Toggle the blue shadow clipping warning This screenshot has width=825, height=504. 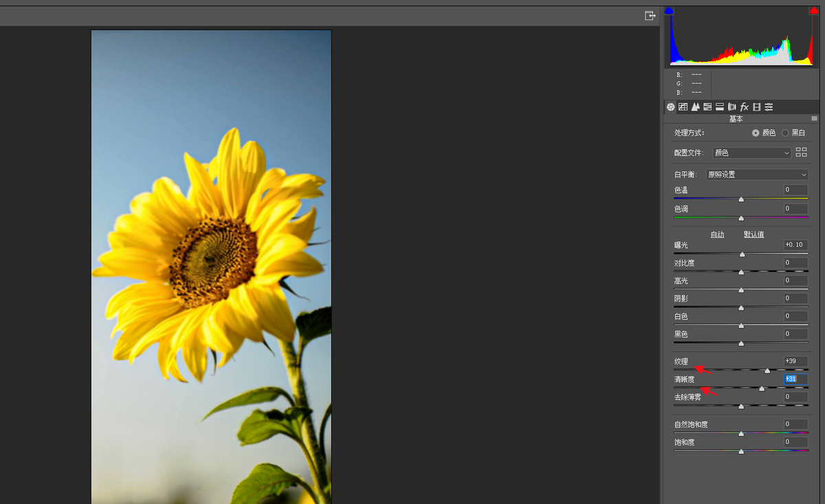pyautogui.click(x=669, y=10)
